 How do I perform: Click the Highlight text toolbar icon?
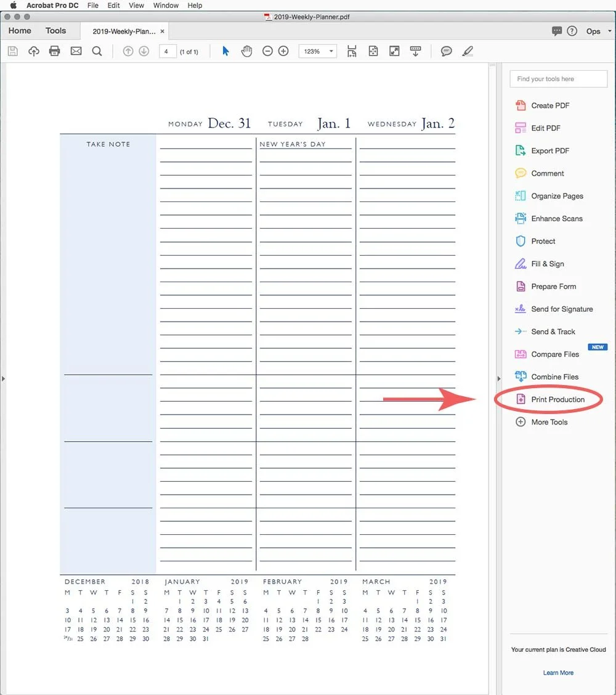468,51
